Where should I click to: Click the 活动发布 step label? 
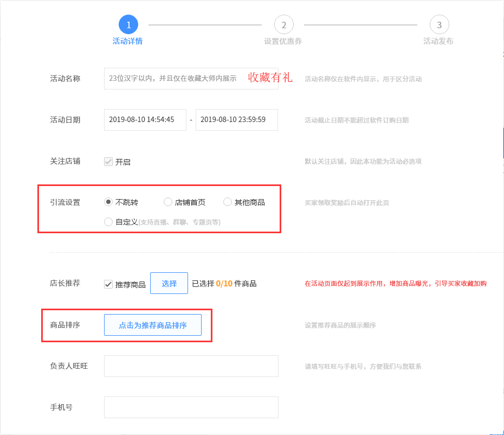438,41
